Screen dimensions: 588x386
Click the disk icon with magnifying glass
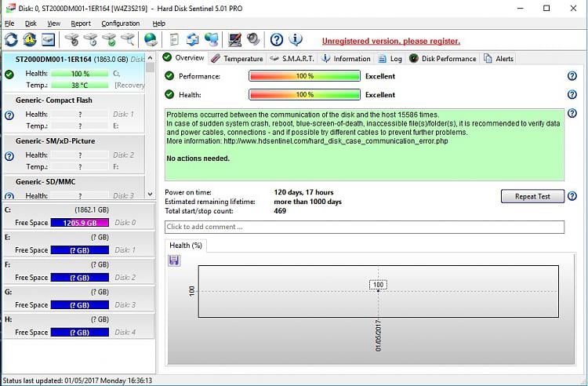coord(128,39)
